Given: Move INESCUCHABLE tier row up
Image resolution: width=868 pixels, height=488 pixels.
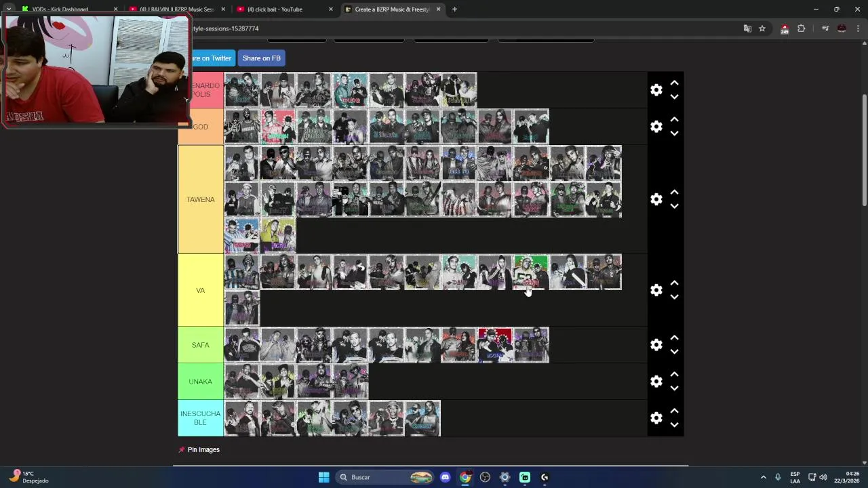Looking at the screenshot, I should (674, 411).
